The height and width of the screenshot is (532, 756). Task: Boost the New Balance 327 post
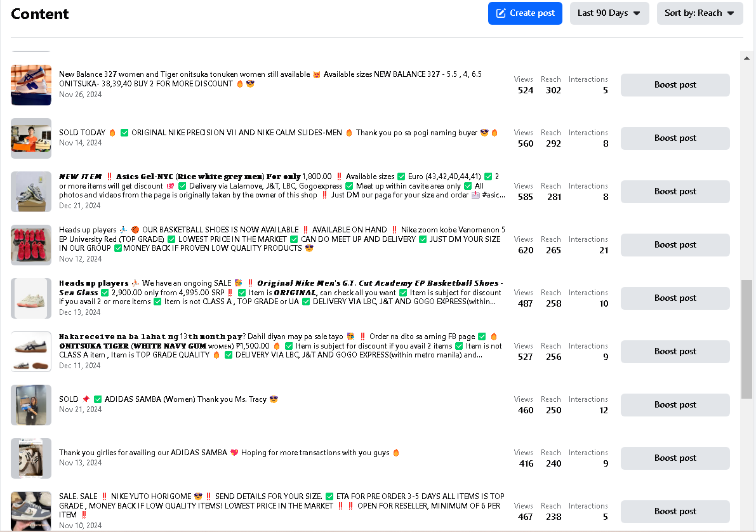click(675, 85)
